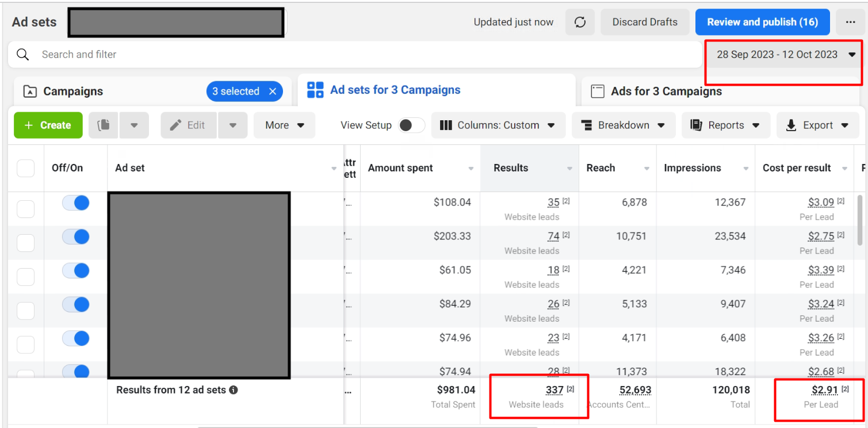Click the info icon beside Results from 12 ad sets
868x428 pixels.
[x=234, y=390]
